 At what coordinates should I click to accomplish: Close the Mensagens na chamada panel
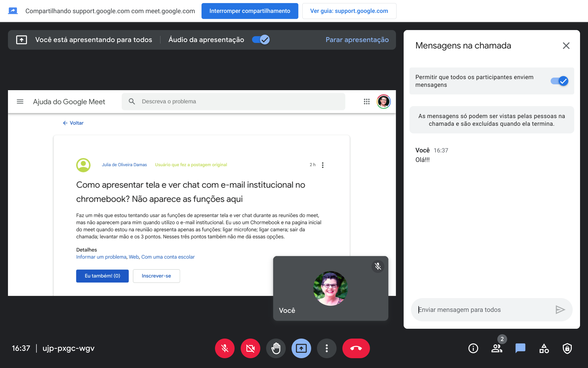point(566,46)
